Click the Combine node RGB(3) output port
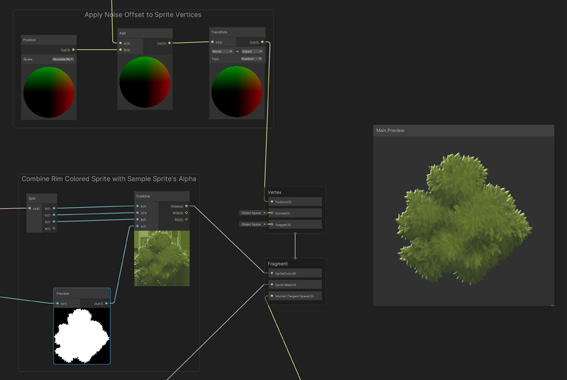The width and height of the screenshot is (567, 380). pos(187,213)
